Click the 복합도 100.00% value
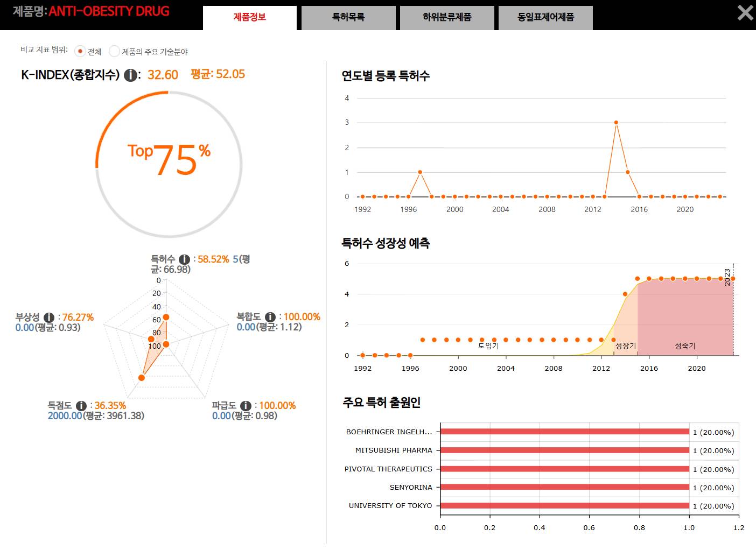The height and width of the screenshot is (550, 756). tap(302, 317)
